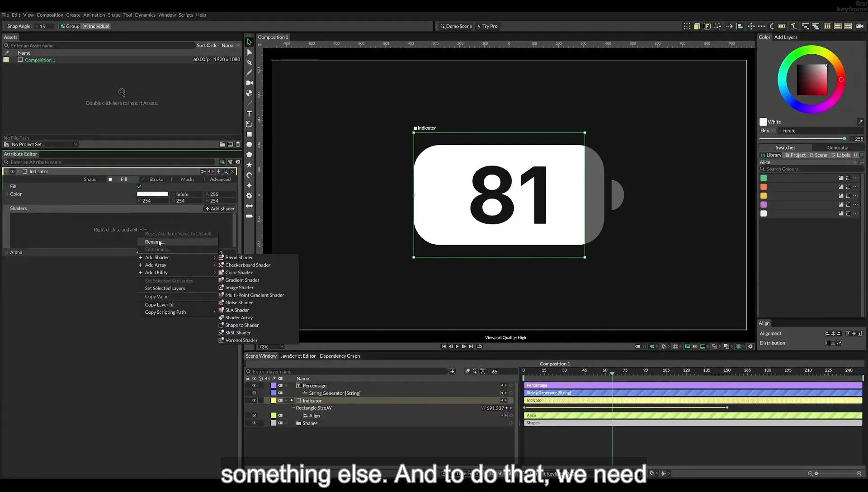Click the add layer plus icon
868x492 pixels.
[452, 372]
